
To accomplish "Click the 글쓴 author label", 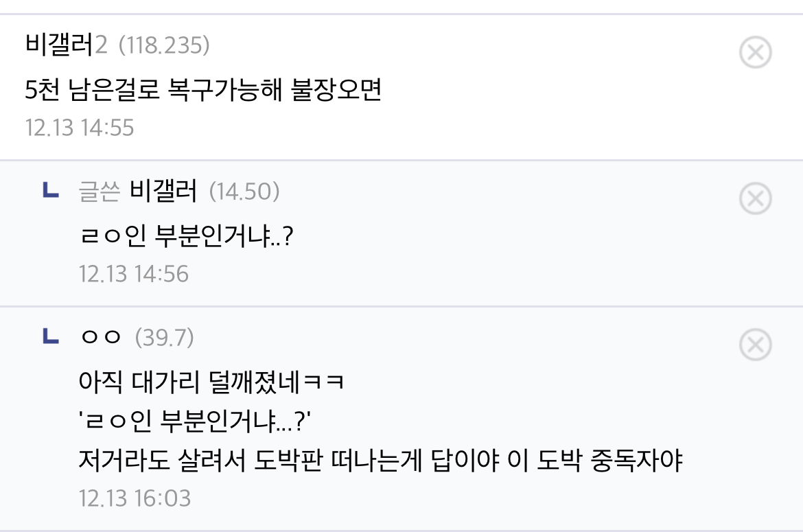I will tap(100, 192).
